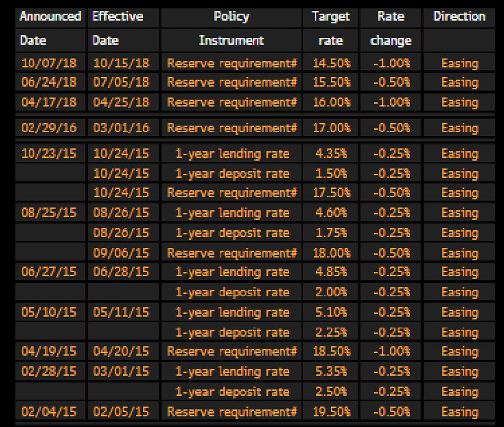Viewport: 504px width, 427px height.
Task: Click the 19.50% target rate
Action: pyautogui.click(x=331, y=412)
